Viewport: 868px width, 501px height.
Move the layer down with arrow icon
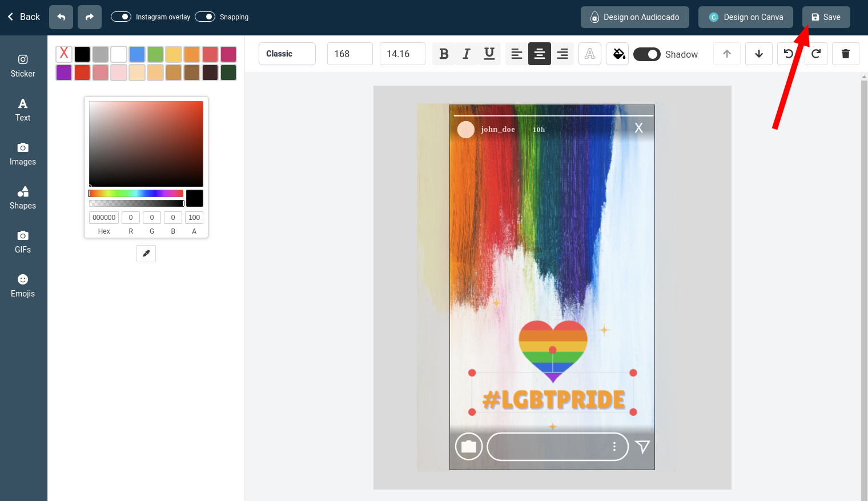pos(759,54)
